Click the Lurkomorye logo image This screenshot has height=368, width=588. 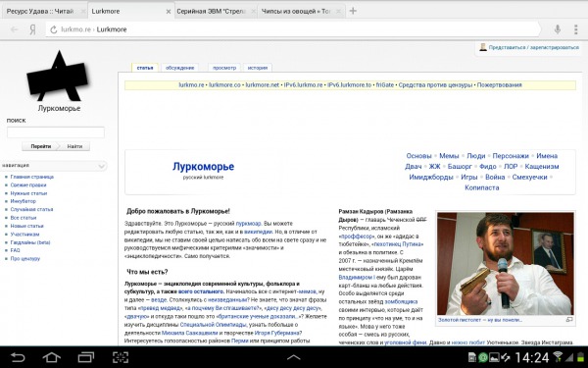pos(58,77)
